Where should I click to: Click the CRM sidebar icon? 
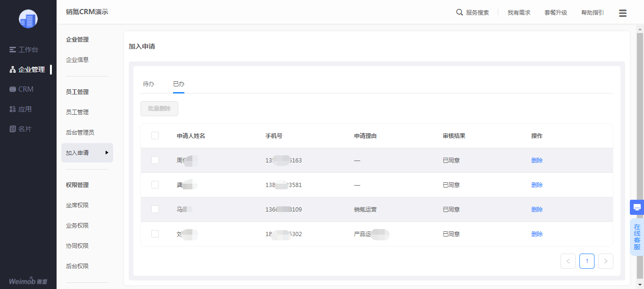[x=13, y=89]
